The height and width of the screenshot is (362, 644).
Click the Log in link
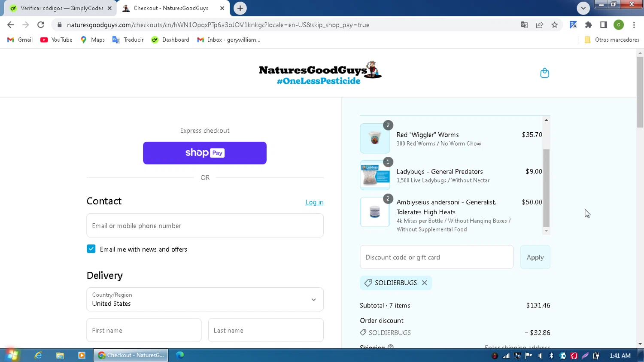314,202
